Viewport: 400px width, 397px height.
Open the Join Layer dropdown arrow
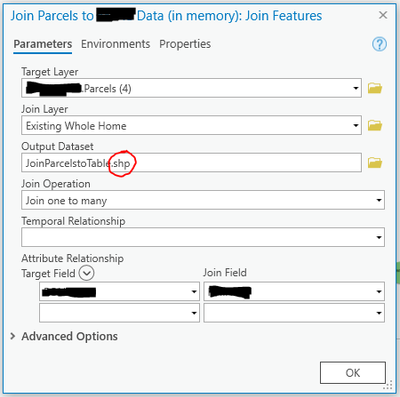[356, 126]
